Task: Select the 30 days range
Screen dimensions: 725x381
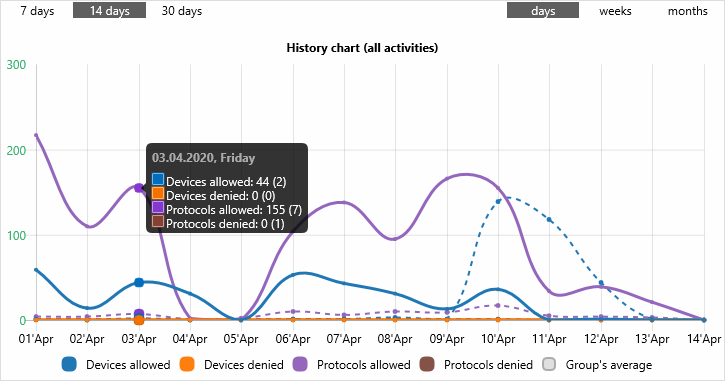Action: click(x=182, y=11)
